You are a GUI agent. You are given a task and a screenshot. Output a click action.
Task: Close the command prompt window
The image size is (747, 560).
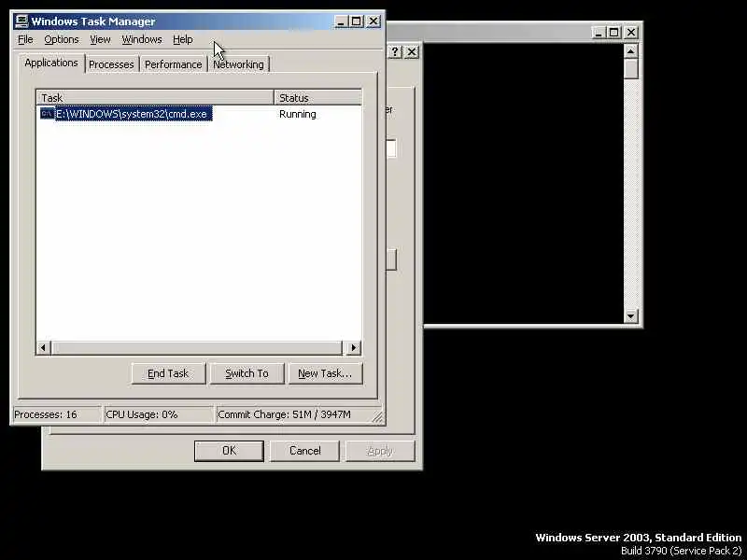(631, 32)
